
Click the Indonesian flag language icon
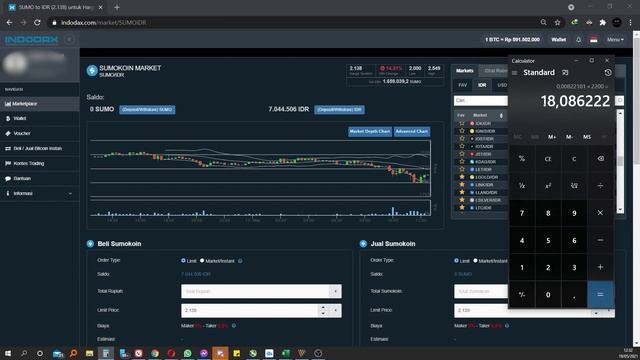click(594, 40)
